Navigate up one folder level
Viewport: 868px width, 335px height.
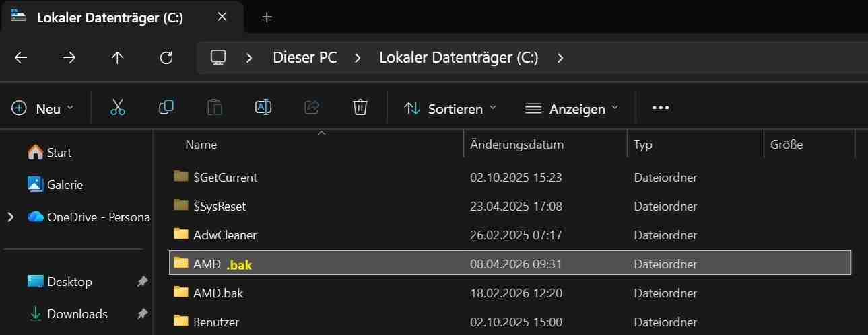(x=118, y=58)
